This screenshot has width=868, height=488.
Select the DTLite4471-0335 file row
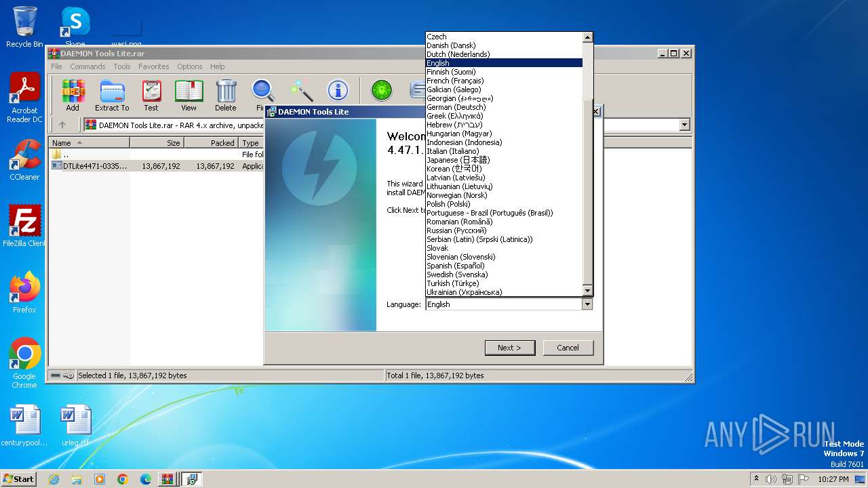coord(157,165)
